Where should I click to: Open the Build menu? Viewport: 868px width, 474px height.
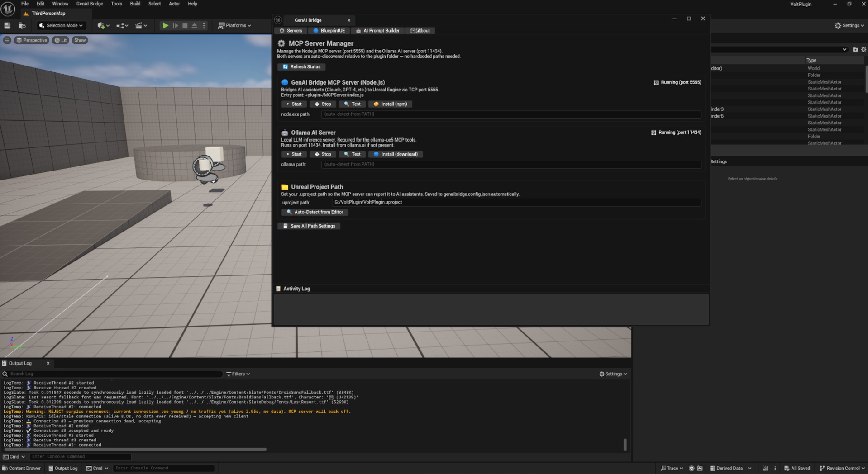[x=135, y=4]
